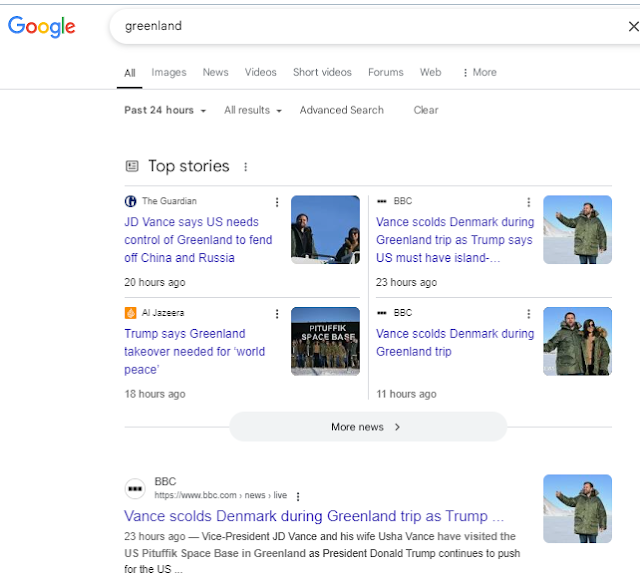Click the BBC site name above the result URL
The image size is (640, 586).
(165, 482)
